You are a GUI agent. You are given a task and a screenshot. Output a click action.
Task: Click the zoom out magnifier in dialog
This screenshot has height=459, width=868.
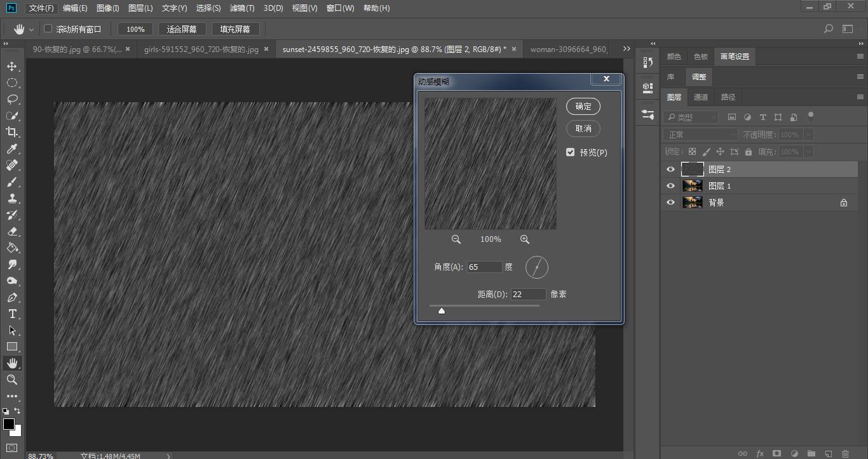tap(456, 239)
